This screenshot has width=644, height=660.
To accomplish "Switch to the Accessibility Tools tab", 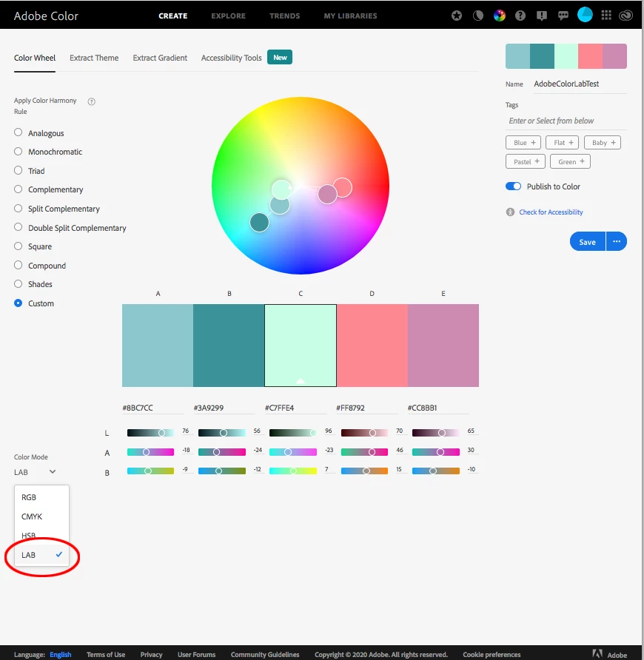I will click(231, 58).
